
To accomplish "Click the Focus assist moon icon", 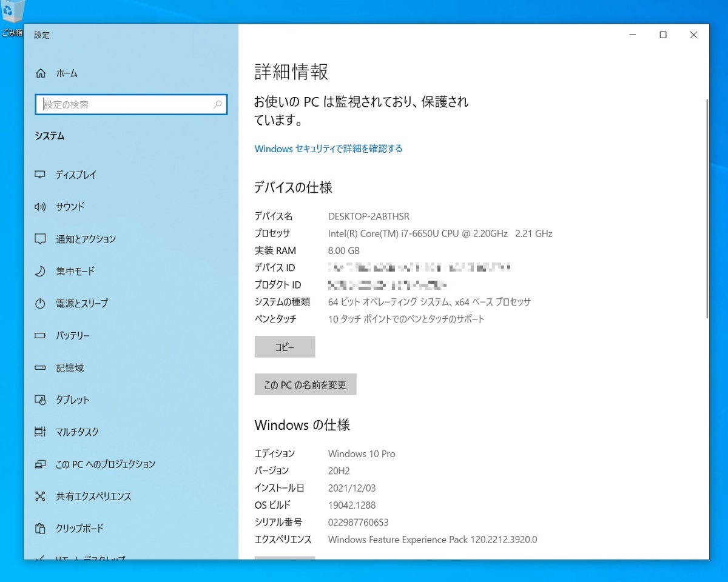I will click(x=41, y=271).
